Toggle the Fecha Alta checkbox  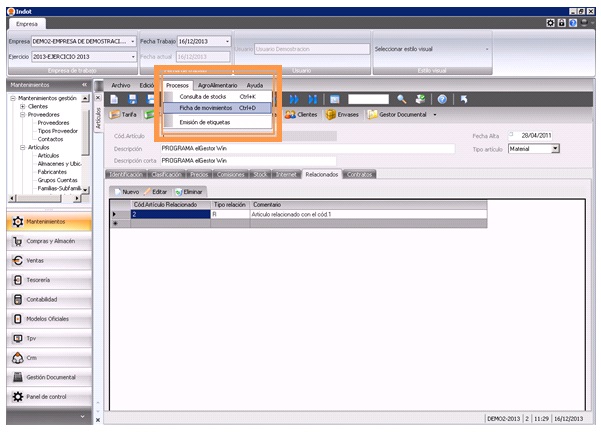coord(511,134)
